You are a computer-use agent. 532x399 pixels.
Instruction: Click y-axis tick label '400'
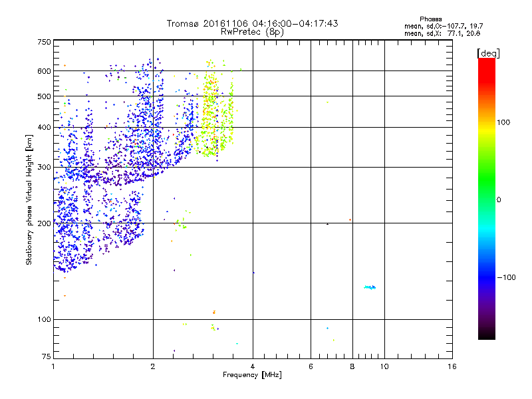pos(44,128)
